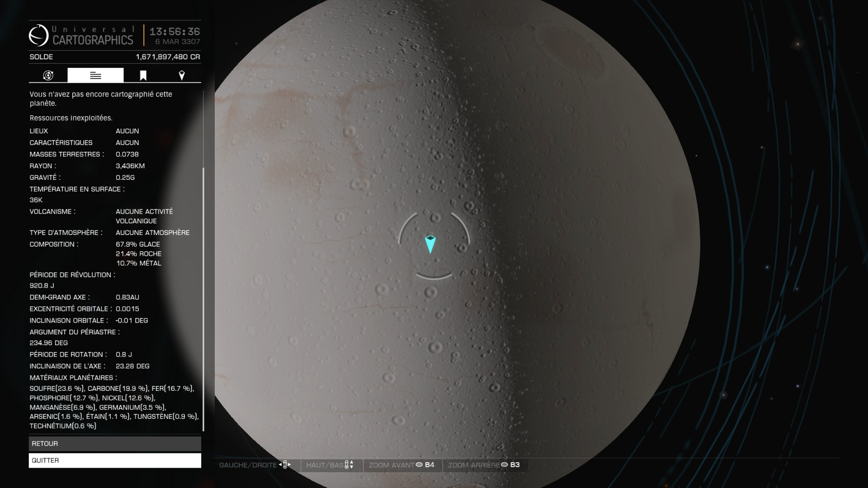Image resolution: width=868 pixels, height=488 pixels.
Task: Click the COMPOSITION glace percentage entry
Action: pos(138,244)
